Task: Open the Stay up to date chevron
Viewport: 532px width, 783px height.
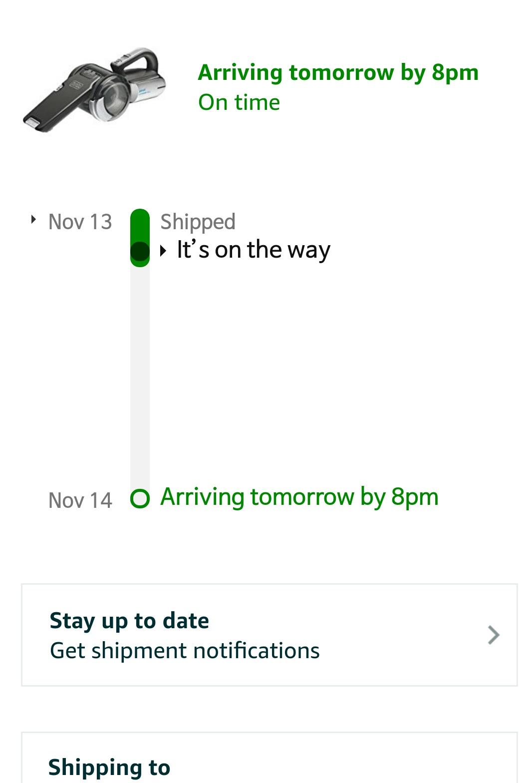Action: [493, 635]
